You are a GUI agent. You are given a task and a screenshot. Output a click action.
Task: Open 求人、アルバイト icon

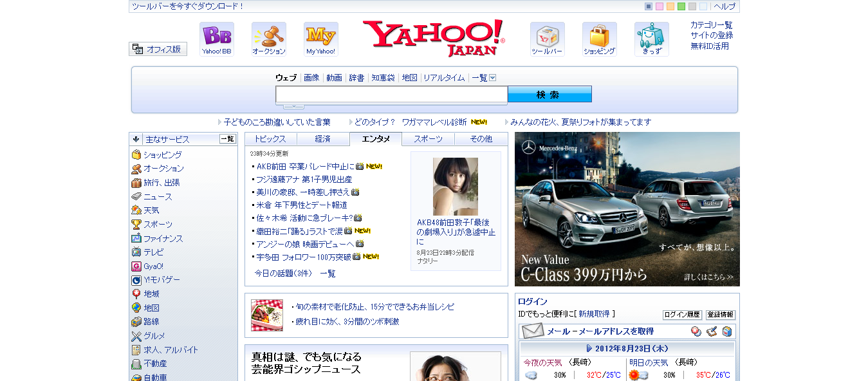pos(136,350)
